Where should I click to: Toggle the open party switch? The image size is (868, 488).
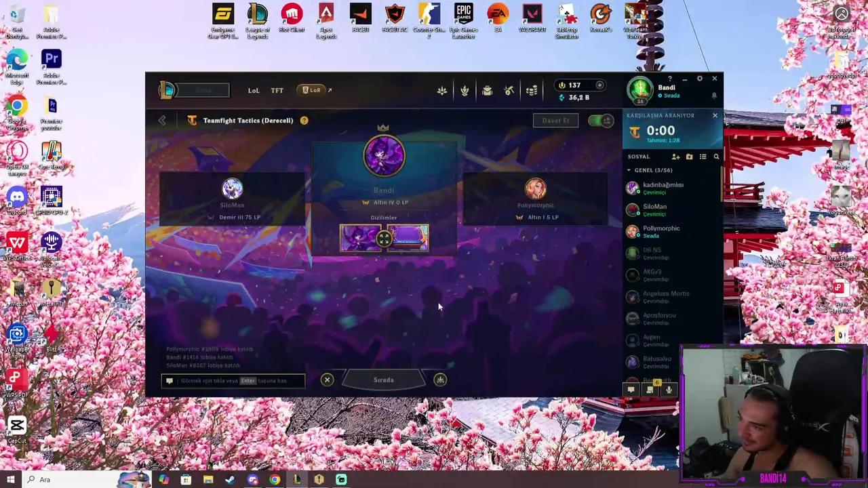(x=600, y=121)
